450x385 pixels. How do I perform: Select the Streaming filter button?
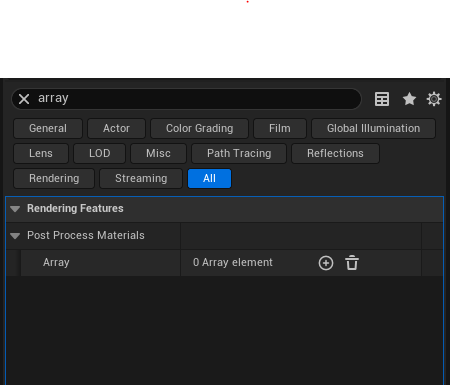click(141, 178)
